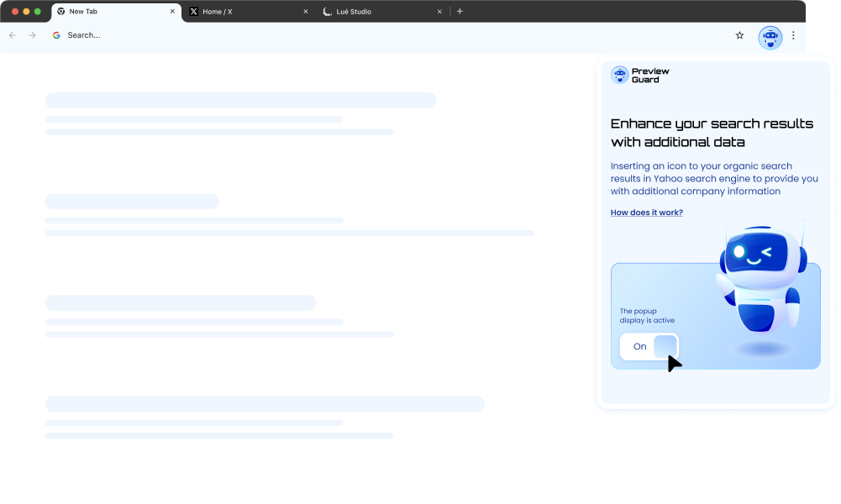The image size is (841, 504).
Task: Click the X favicon on Home / X tab
Action: (x=194, y=12)
